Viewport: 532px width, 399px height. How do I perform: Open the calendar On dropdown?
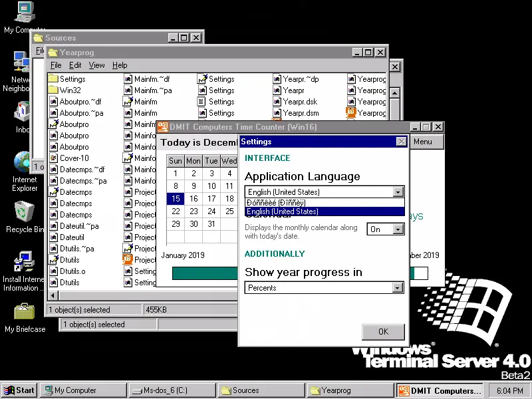click(x=398, y=229)
